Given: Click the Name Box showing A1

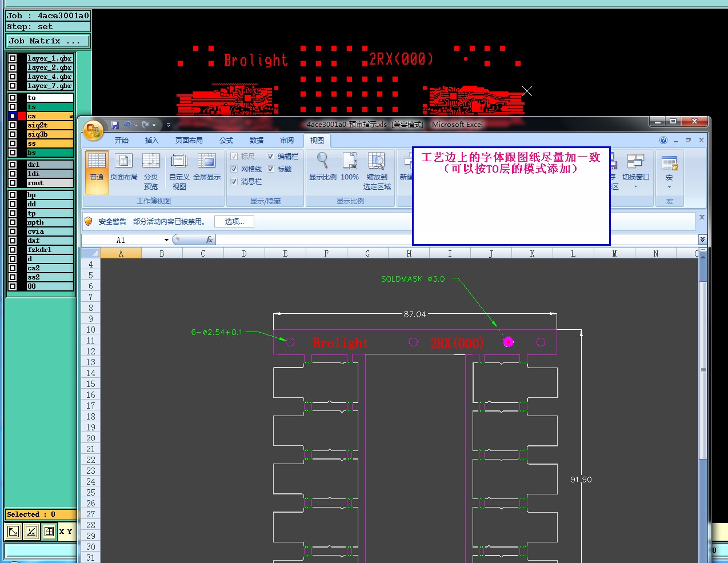Looking at the screenshot, I should (x=121, y=240).
